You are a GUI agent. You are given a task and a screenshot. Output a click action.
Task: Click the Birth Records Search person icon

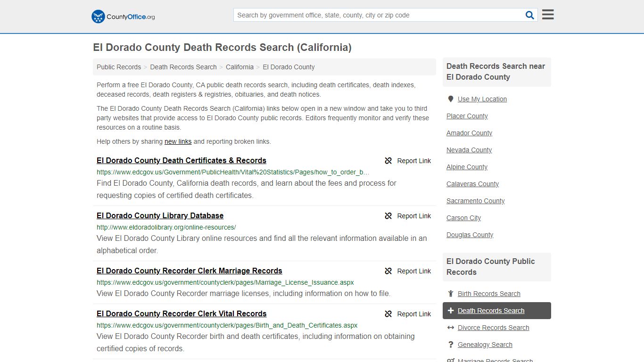[451, 294]
